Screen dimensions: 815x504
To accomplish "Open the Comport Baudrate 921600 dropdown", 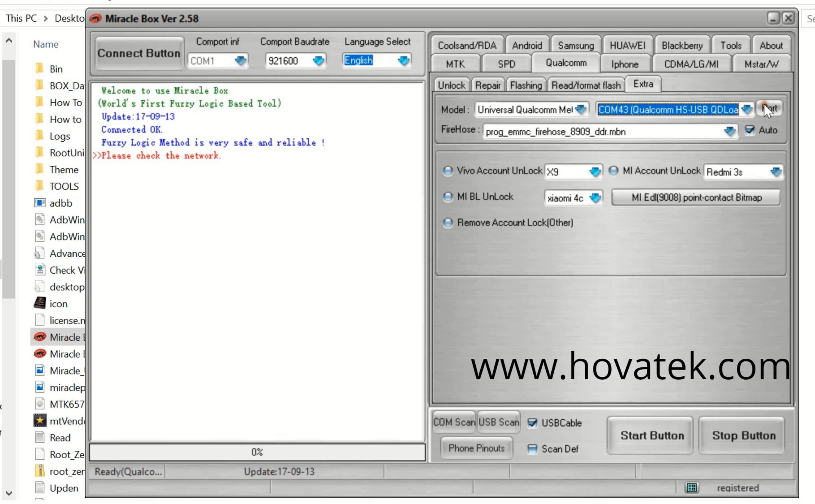I will click(318, 61).
